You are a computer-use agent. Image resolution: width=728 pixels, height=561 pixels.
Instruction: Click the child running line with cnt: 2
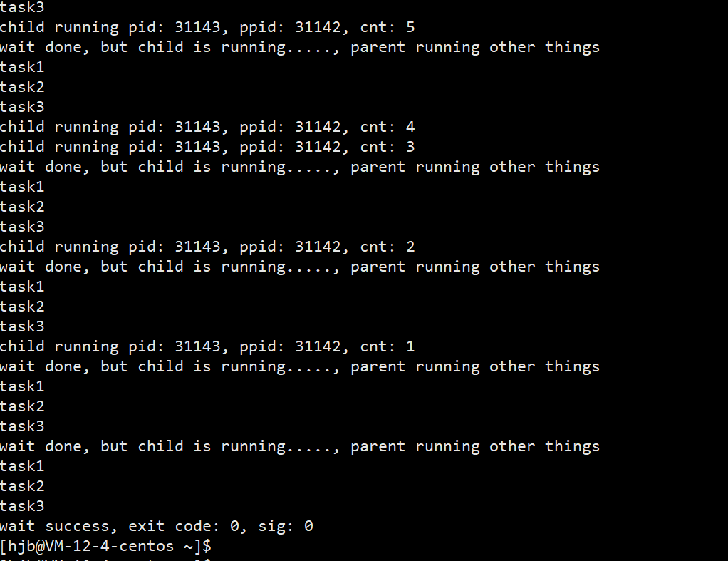[207, 247]
